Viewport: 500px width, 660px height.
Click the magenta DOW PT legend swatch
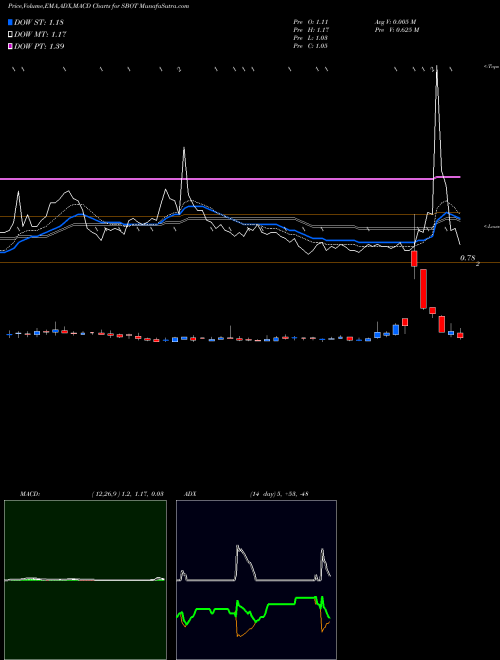10,46
